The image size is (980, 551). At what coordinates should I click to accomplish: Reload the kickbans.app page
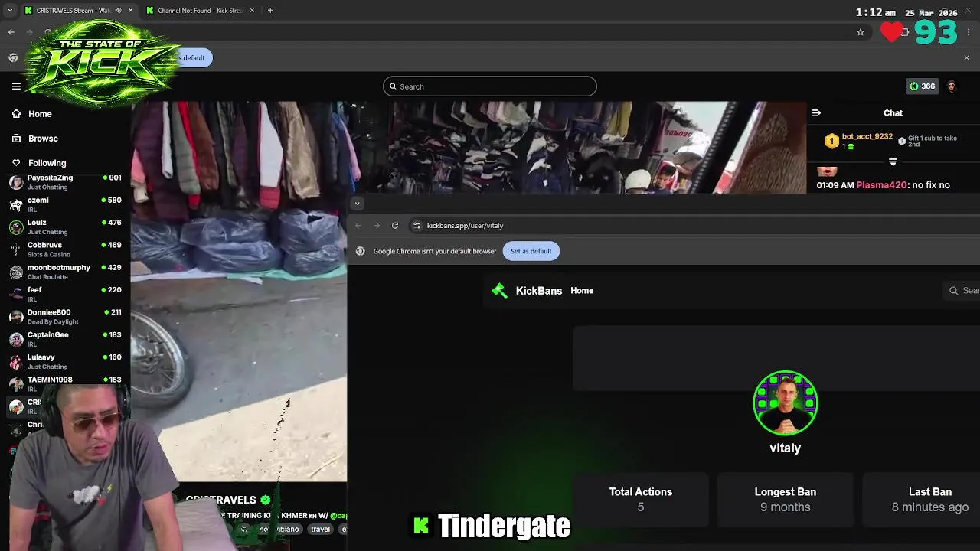pos(395,226)
